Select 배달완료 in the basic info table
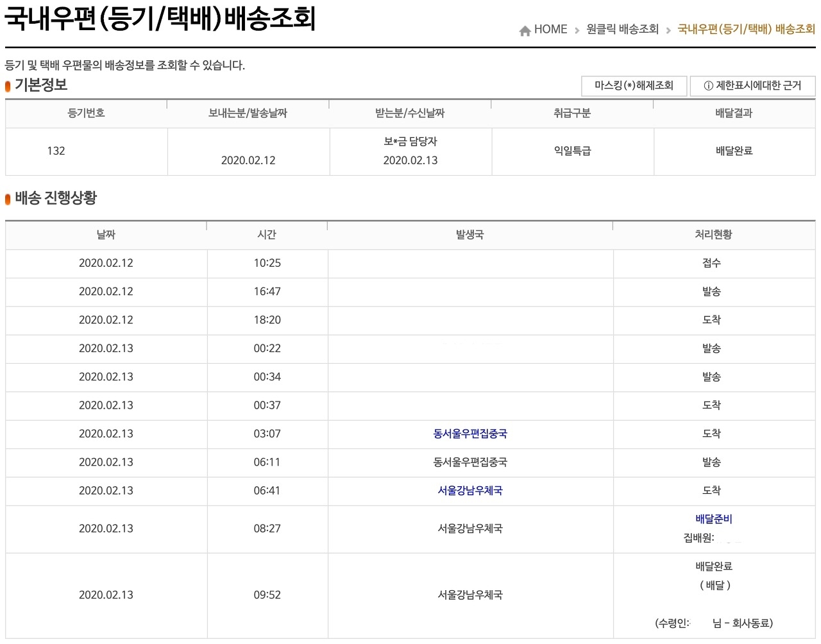The image size is (821, 644). 734,151
